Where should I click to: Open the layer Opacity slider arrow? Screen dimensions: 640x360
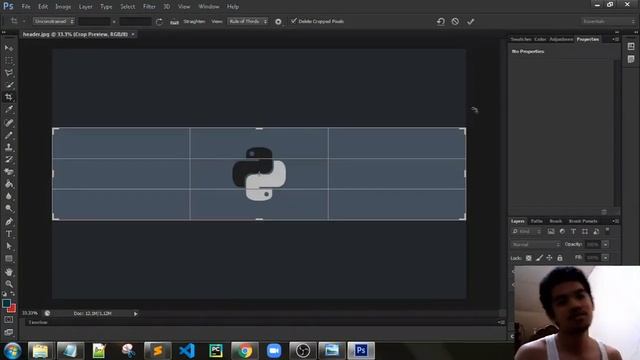[605, 244]
